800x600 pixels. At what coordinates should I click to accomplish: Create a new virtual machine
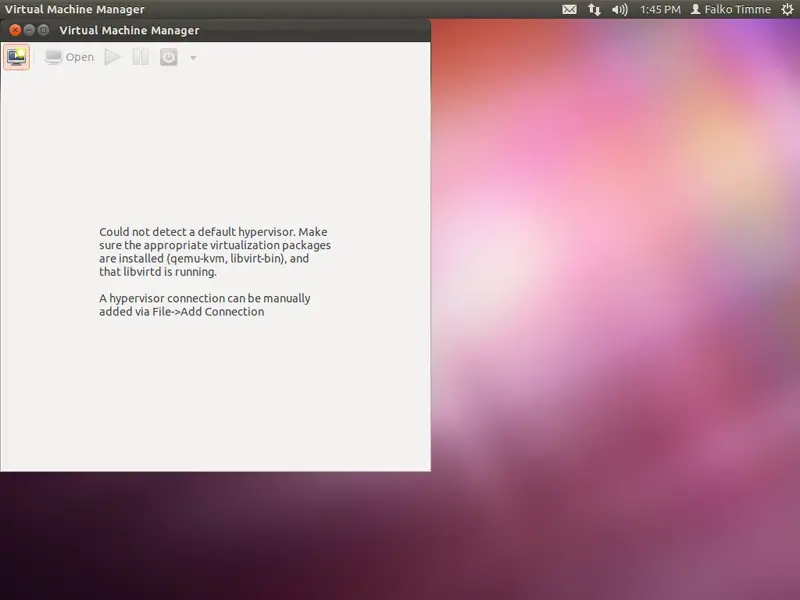16,57
